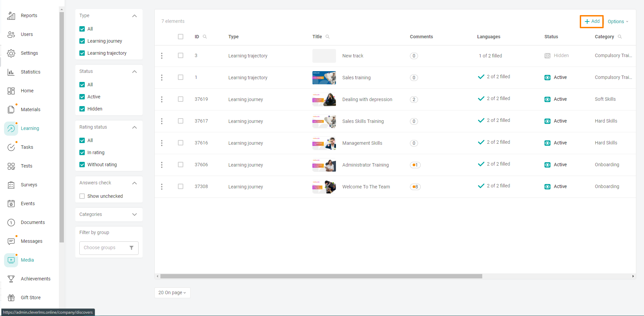This screenshot has width=644, height=316.
Task: Open the Tasks checkmark icon
Action: (11, 147)
